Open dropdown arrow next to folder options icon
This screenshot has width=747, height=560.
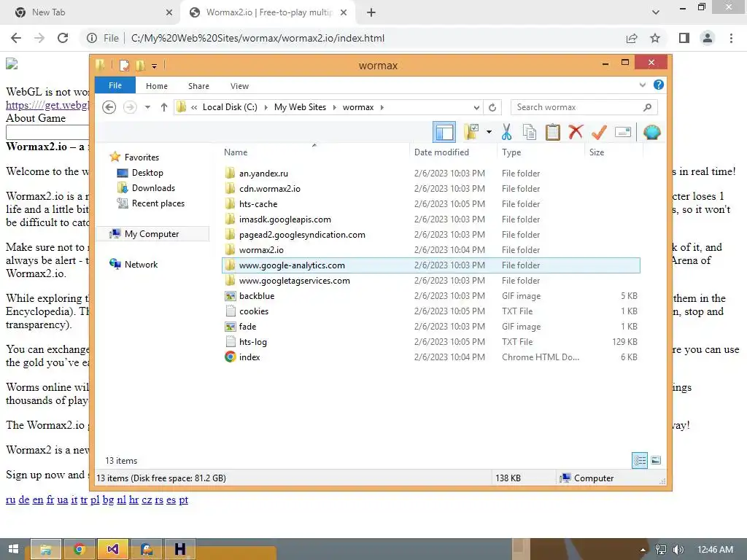(489, 132)
